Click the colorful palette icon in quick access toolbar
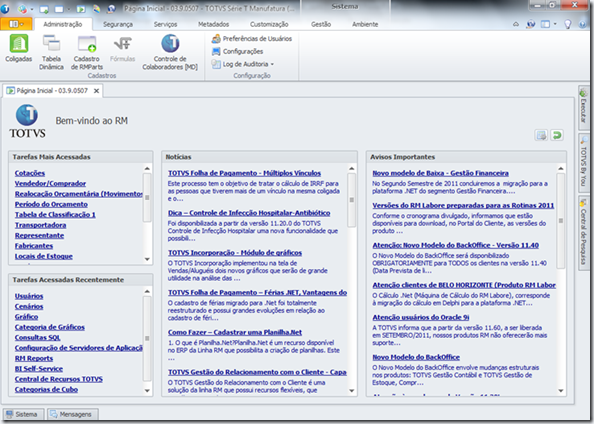 coord(96,9)
